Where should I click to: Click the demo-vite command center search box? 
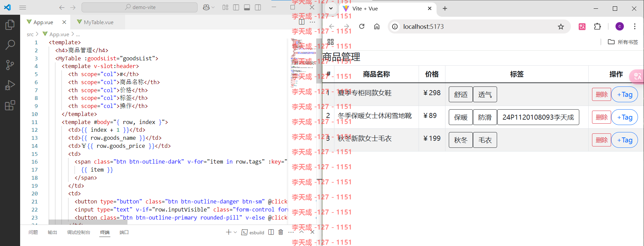[140, 7]
